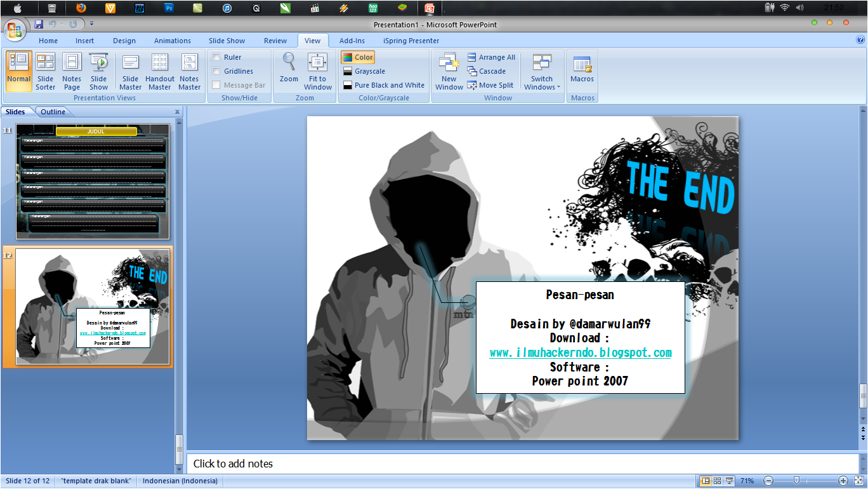Redo the last action

pyautogui.click(x=73, y=24)
